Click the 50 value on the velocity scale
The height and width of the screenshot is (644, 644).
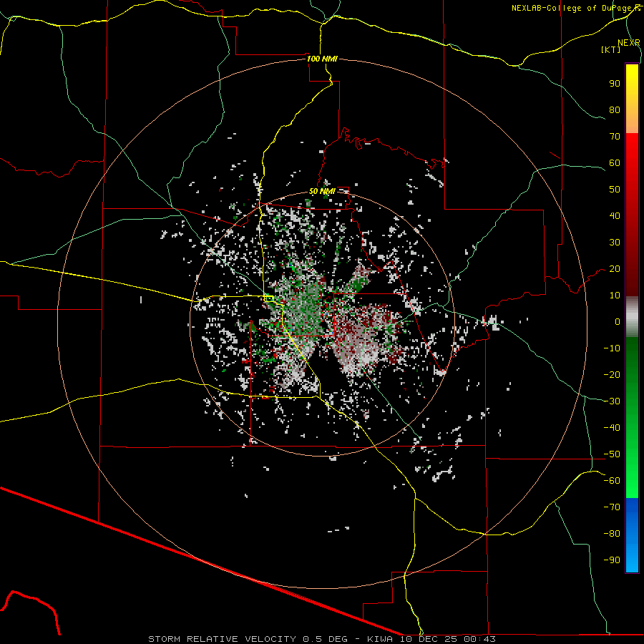point(615,190)
